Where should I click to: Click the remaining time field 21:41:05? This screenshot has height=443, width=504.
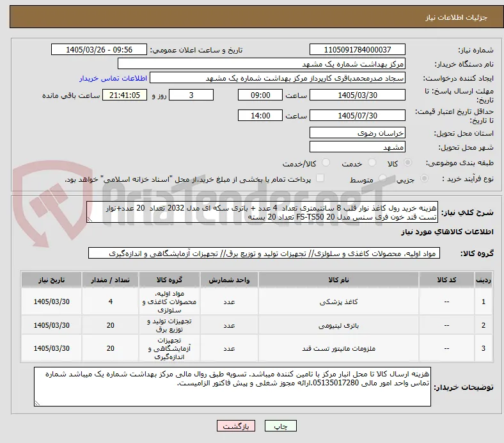125,95
